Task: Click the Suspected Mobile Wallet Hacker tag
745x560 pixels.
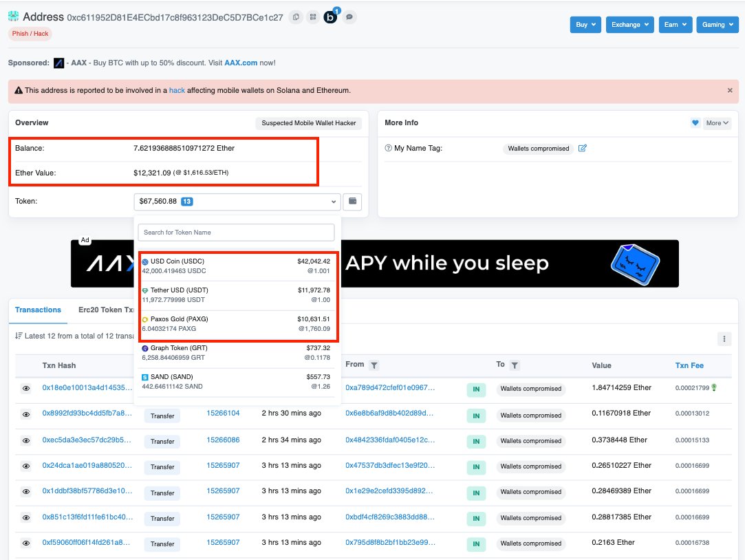Action: tap(309, 123)
